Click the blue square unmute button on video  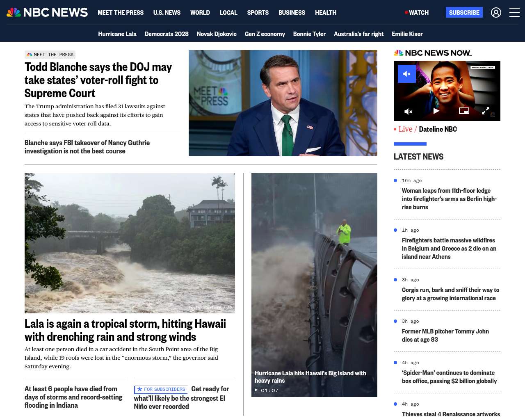click(x=407, y=74)
